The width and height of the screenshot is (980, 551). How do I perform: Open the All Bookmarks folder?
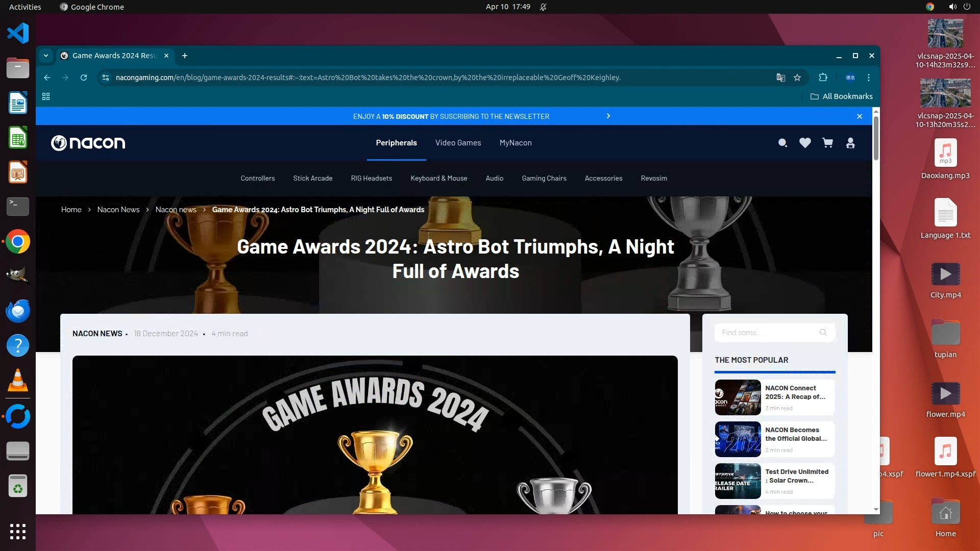coord(842,96)
